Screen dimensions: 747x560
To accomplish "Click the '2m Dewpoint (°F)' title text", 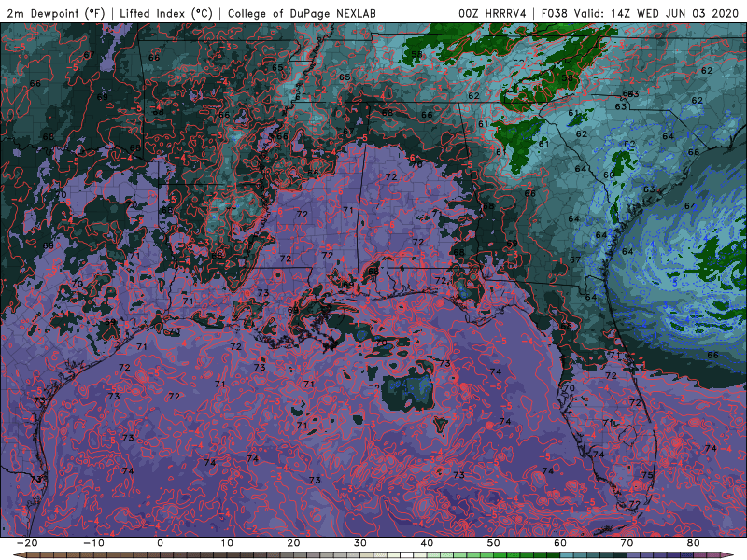I will [x=55, y=13].
